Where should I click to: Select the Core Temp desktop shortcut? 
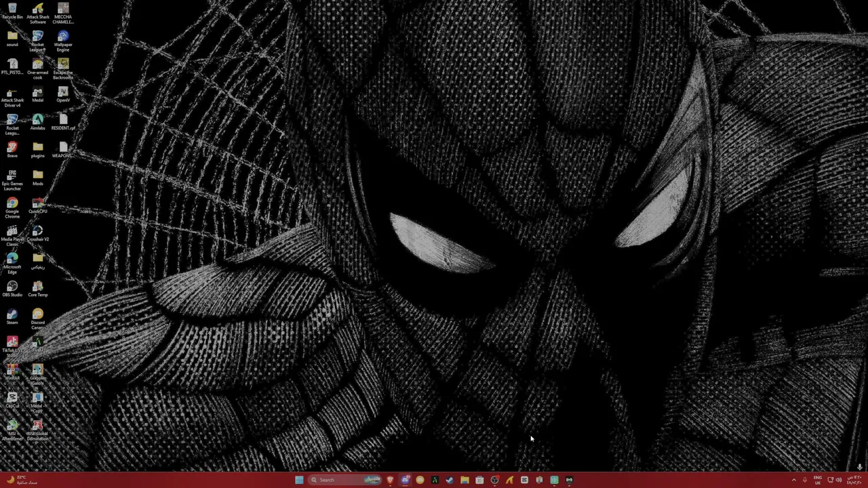(38, 289)
